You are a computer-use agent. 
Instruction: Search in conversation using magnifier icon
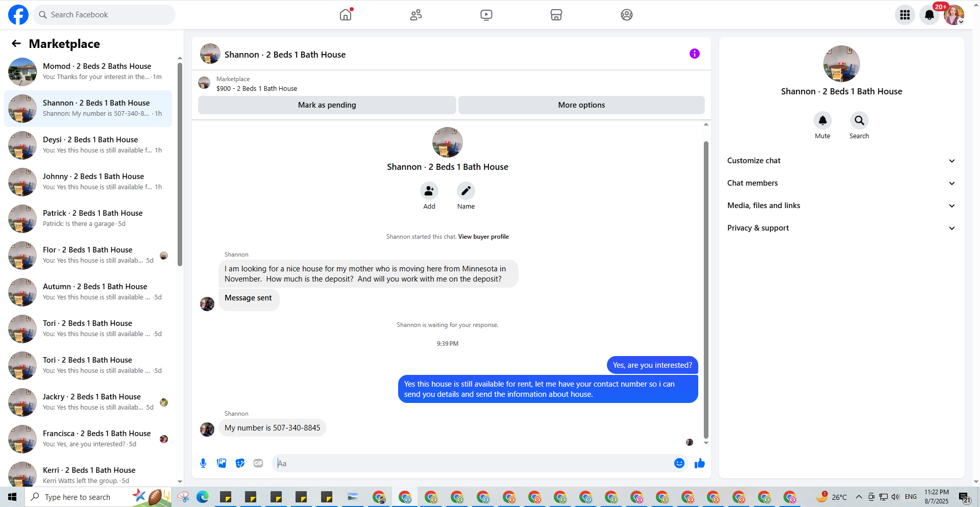pos(860,120)
